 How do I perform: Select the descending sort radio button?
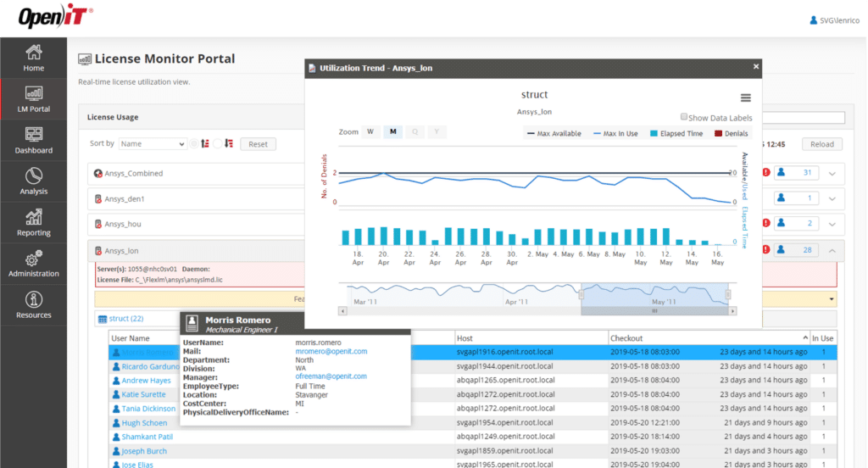tap(219, 144)
